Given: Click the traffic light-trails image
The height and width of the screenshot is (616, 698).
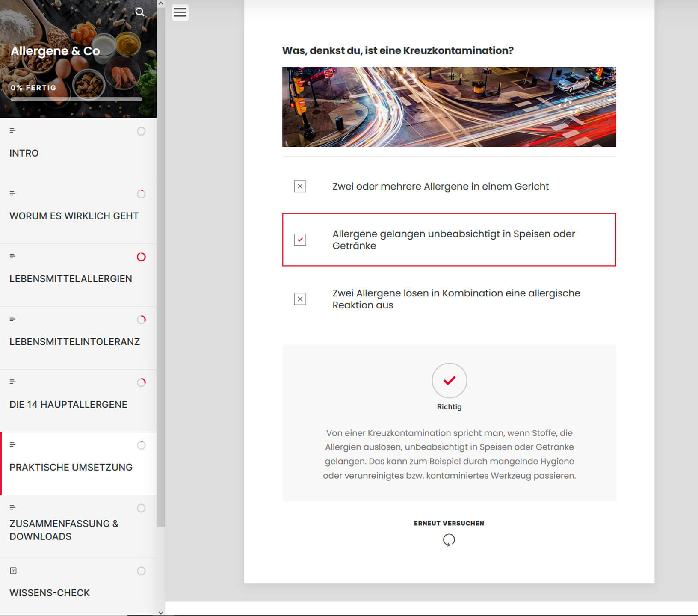Looking at the screenshot, I should pyautogui.click(x=449, y=107).
